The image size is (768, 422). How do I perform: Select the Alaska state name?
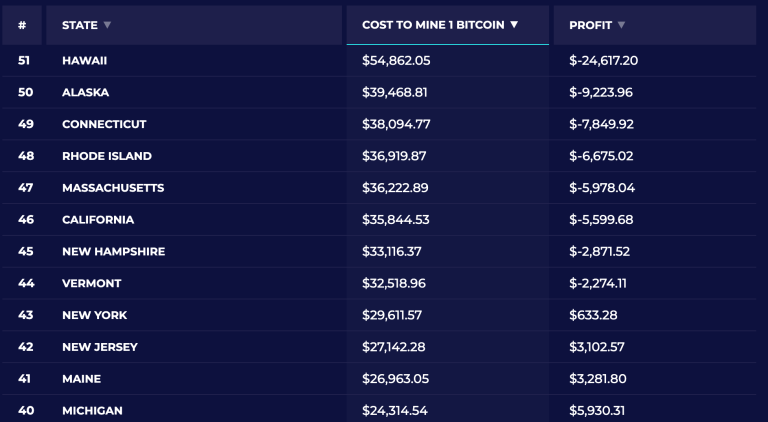tap(85, 93)
